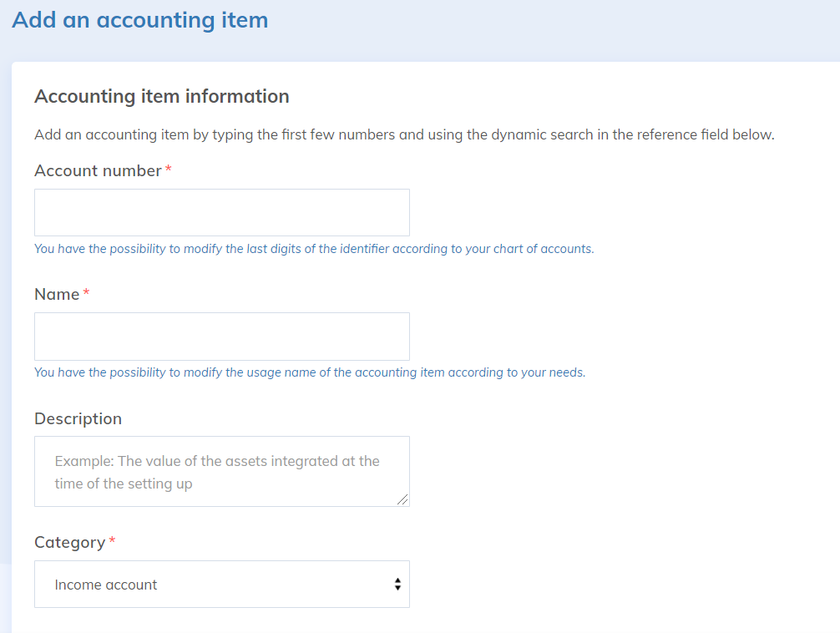This screenshot has width=840, height=633.
Task: Click the 'Accounting item information' heading
Action: (x=161, y=96)
